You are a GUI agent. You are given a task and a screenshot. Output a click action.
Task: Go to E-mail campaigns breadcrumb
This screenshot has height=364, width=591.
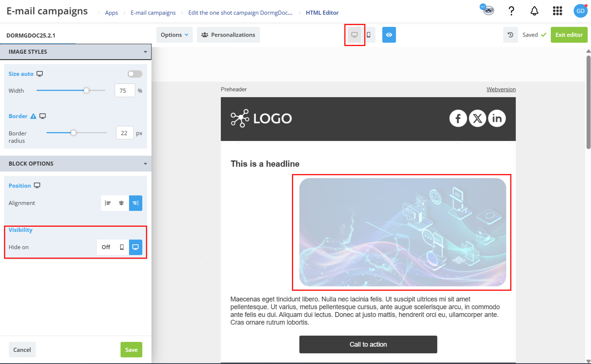(x=153, y=13)
